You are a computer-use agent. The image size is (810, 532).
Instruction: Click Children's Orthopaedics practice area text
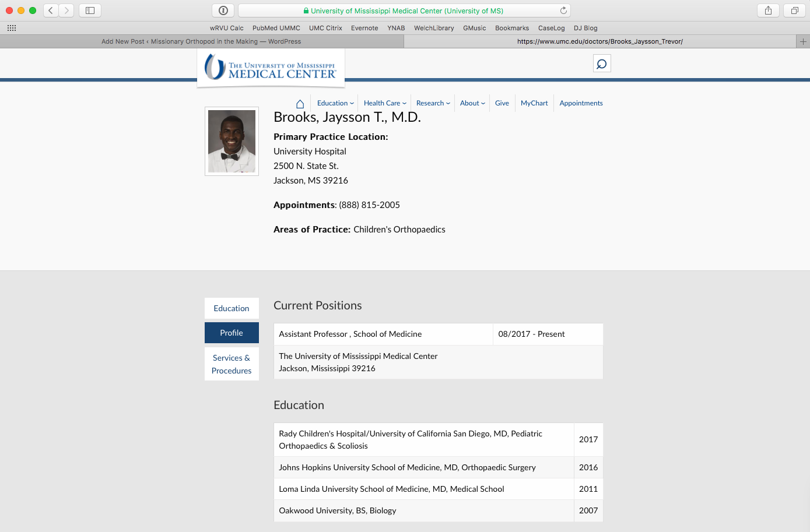pos(399,230)
